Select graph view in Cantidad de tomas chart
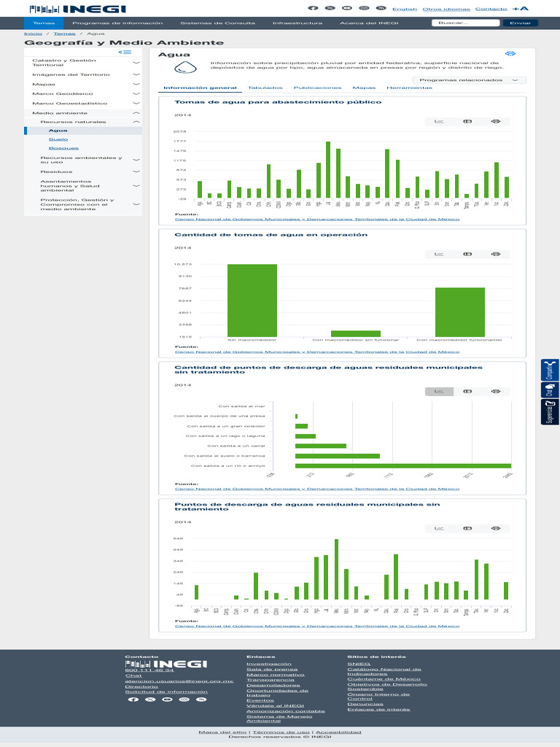560x747 pixels. [439, 254]
